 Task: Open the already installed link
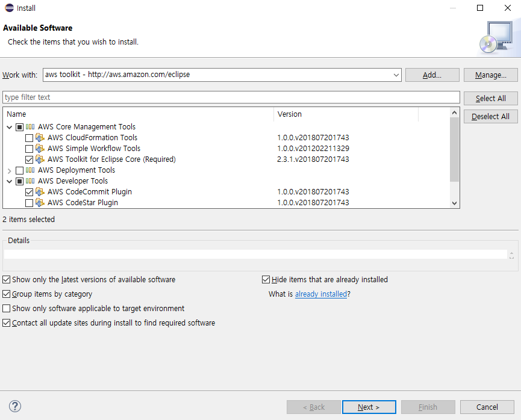(x=320, y=294)
